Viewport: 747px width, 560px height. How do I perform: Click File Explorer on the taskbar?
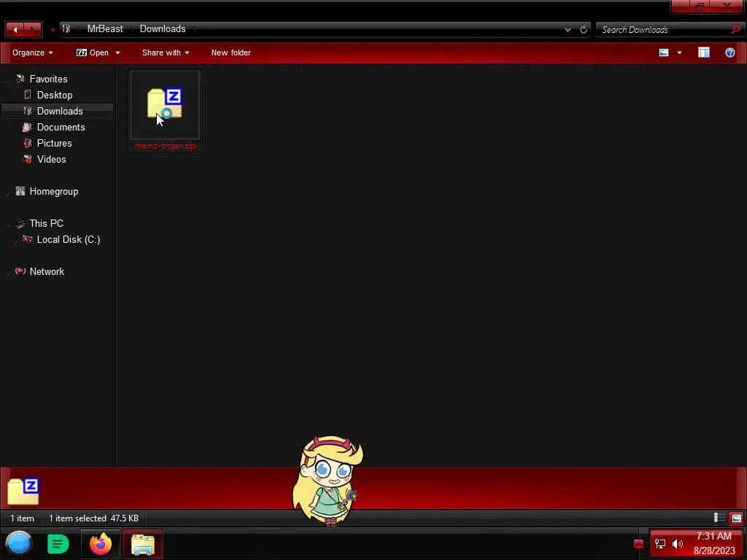[142, 544]
